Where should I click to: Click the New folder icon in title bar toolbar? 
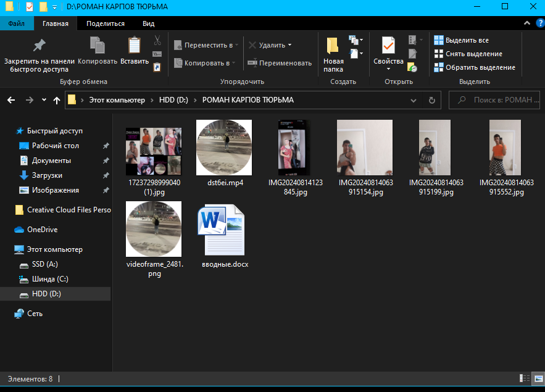43,7
